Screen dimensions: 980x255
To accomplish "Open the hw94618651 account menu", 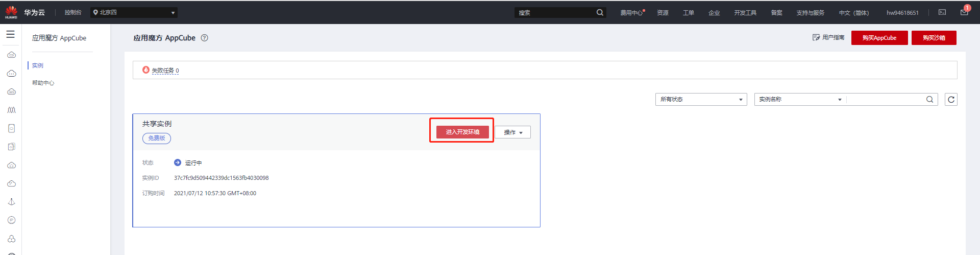I will pyautogui.click(x=902, y=13).
